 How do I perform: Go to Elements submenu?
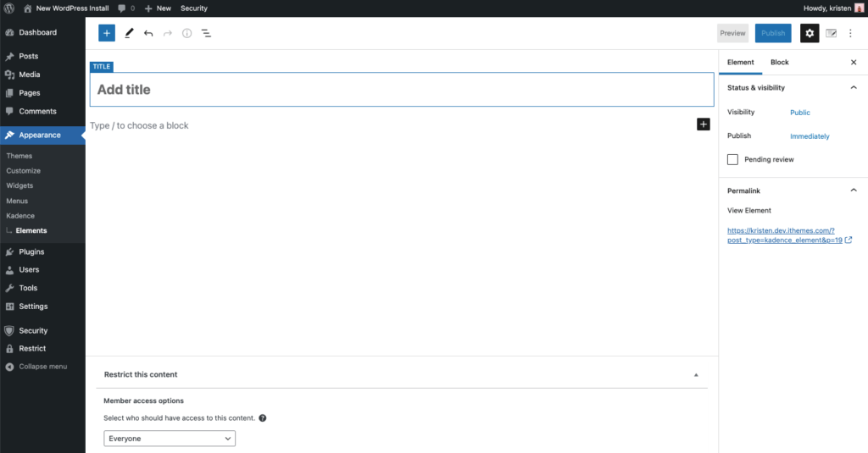click(31, 230)
